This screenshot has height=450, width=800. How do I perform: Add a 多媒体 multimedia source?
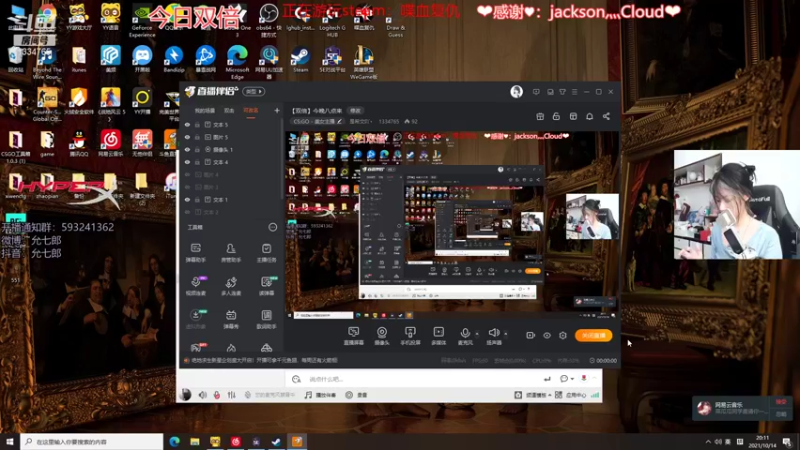tap(438, 336)
